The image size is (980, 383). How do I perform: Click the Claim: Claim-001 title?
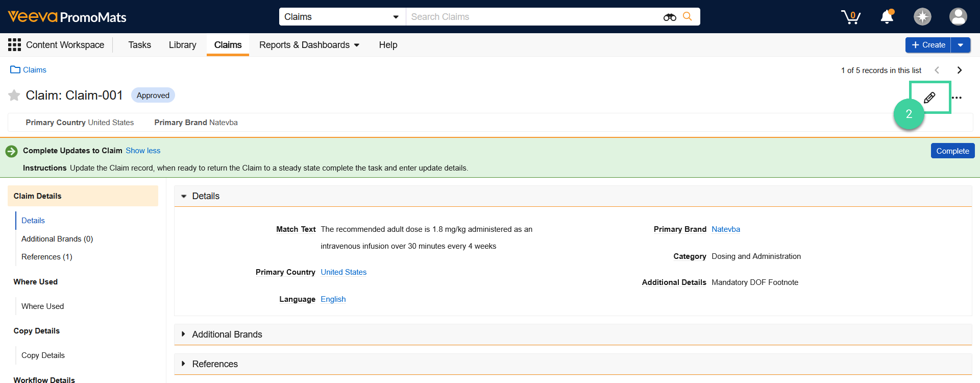click(x=75, y=95)
